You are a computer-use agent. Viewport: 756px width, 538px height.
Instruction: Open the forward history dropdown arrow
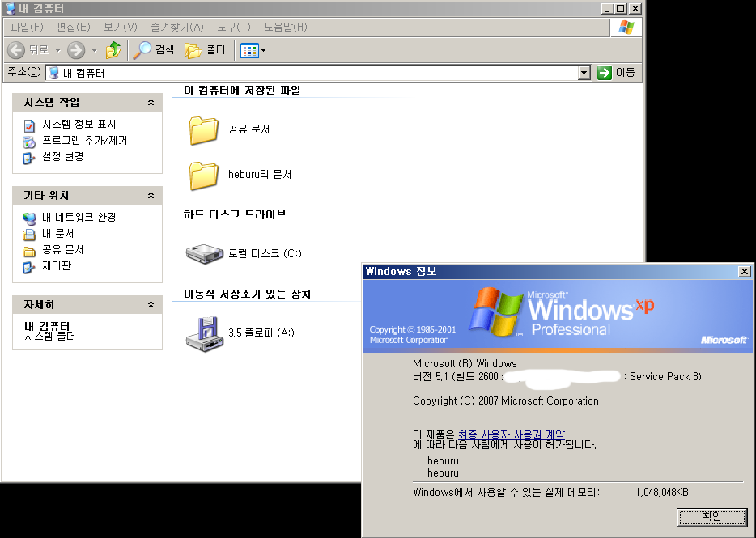(94, 50)
